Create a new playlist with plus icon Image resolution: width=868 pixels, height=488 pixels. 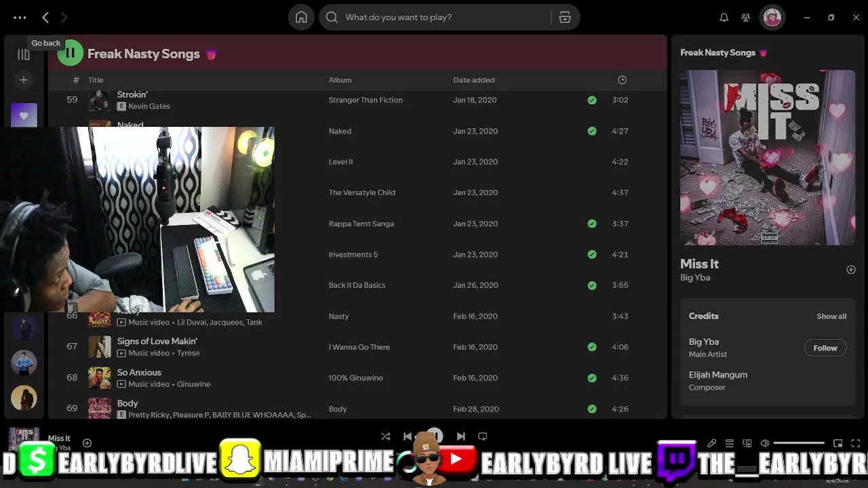coord(24,80)
